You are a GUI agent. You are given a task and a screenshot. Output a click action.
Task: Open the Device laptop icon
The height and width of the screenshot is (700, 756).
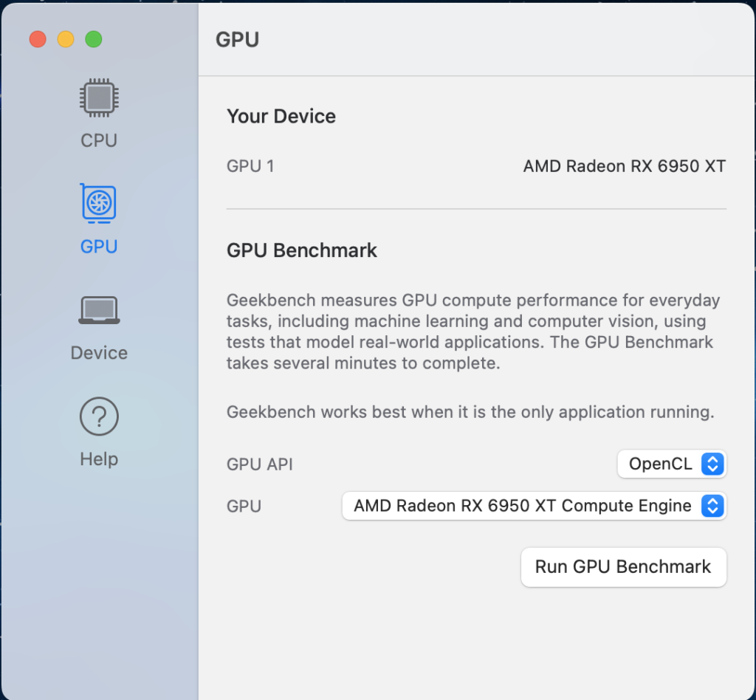pyautogui.click(x=99, y=310)
